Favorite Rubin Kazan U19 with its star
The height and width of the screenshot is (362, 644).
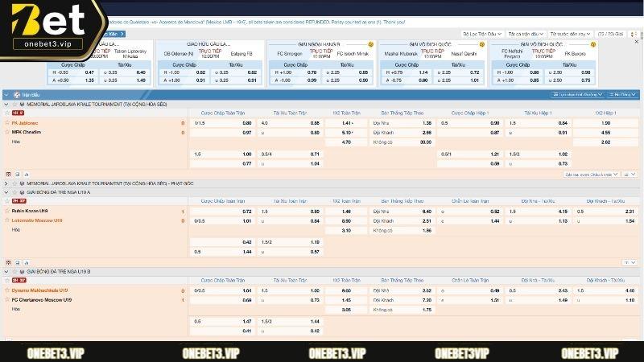tap(7, 211)
